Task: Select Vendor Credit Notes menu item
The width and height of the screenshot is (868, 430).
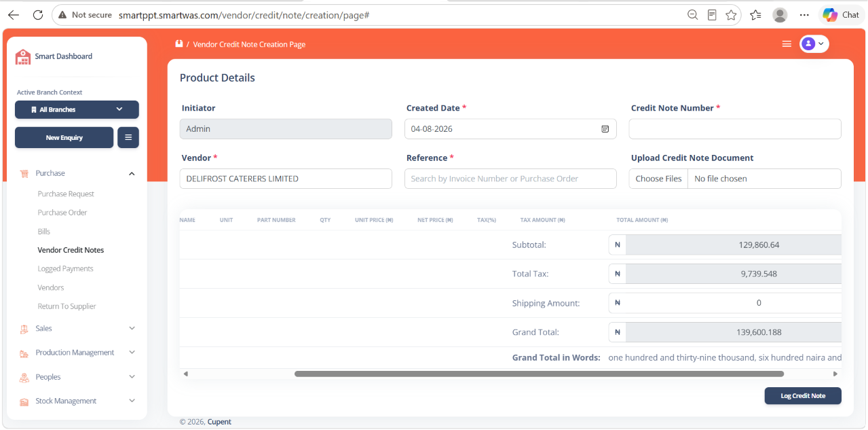Action: pos(71,250)
